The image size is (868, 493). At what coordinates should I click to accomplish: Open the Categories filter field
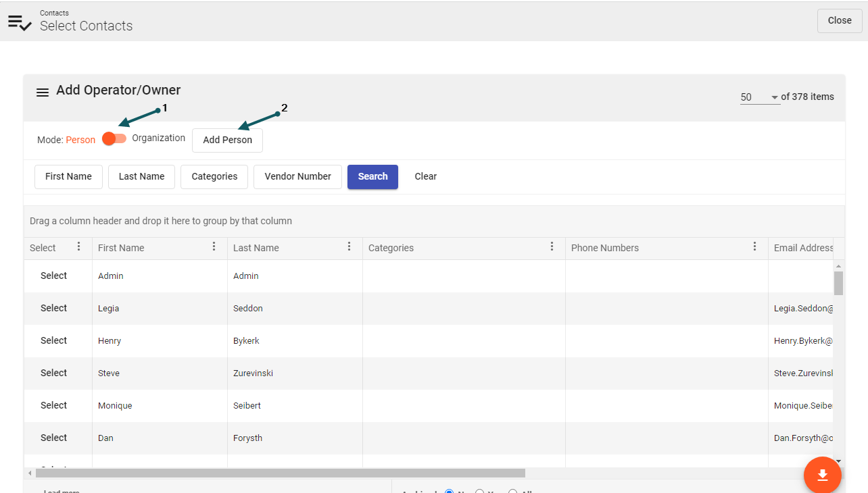(214, 177)
